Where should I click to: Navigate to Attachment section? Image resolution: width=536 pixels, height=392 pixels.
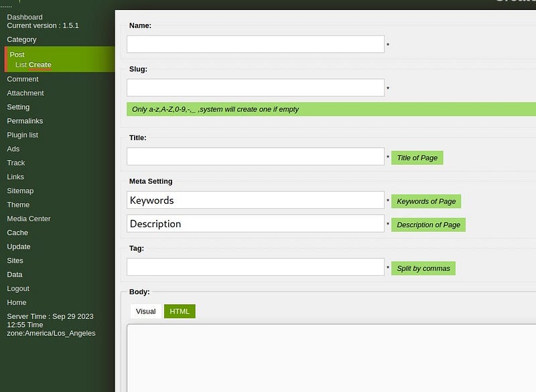coord(25,93)
